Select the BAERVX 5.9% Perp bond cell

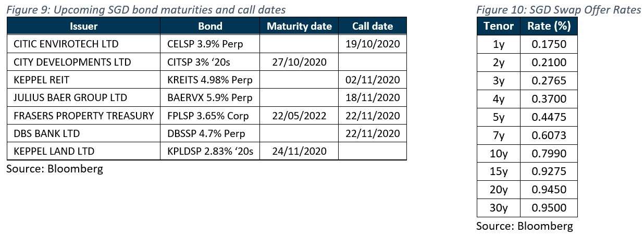[210, 97]
